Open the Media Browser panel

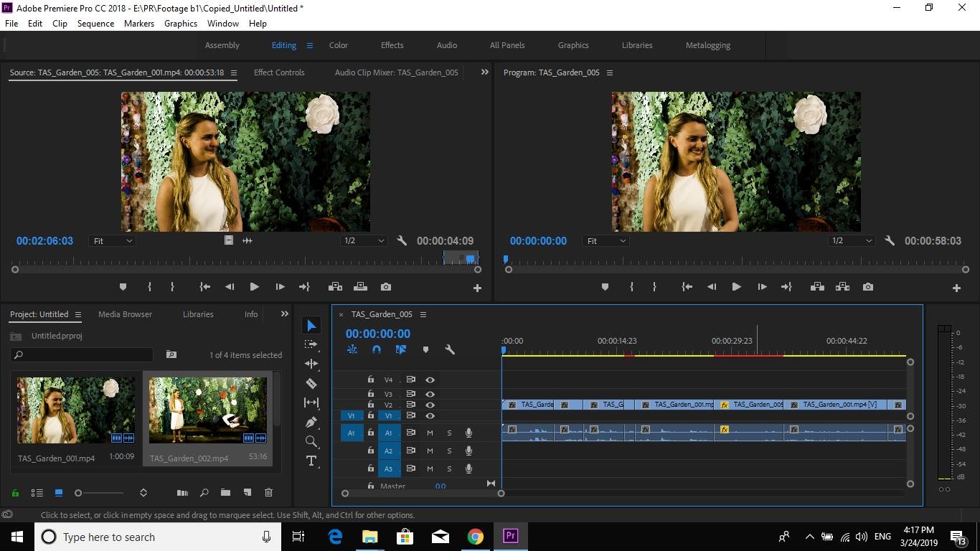pos(126,314)
